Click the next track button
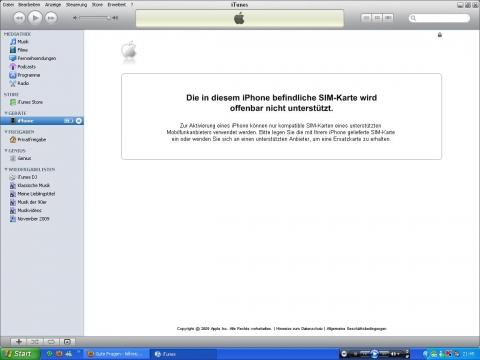 click(51, 18)
